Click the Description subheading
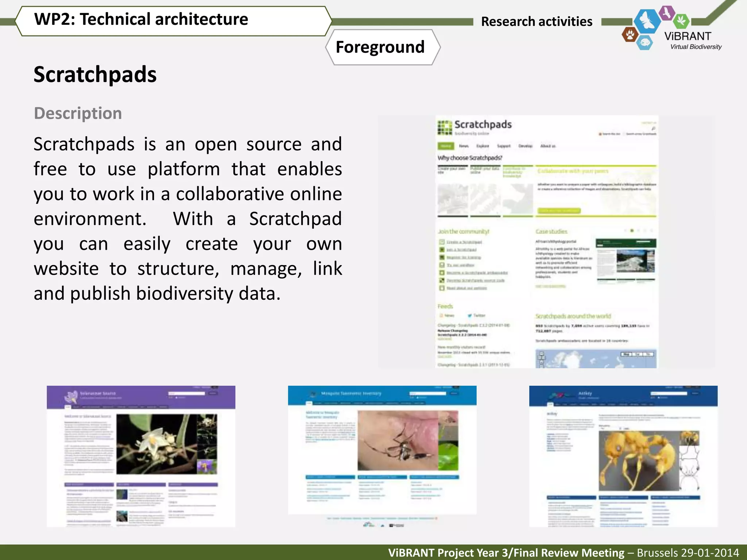Screen dimensions: 747x560 coord(78,113)
